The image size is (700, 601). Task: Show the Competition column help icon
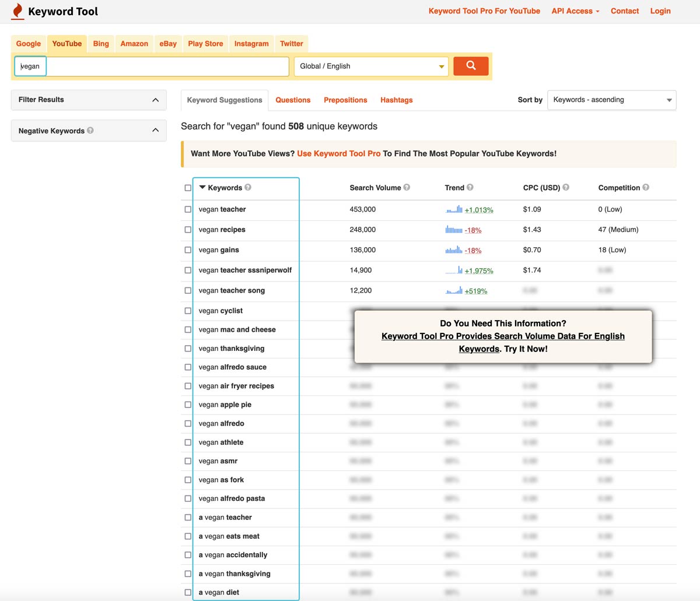click(x=646, y=187)
